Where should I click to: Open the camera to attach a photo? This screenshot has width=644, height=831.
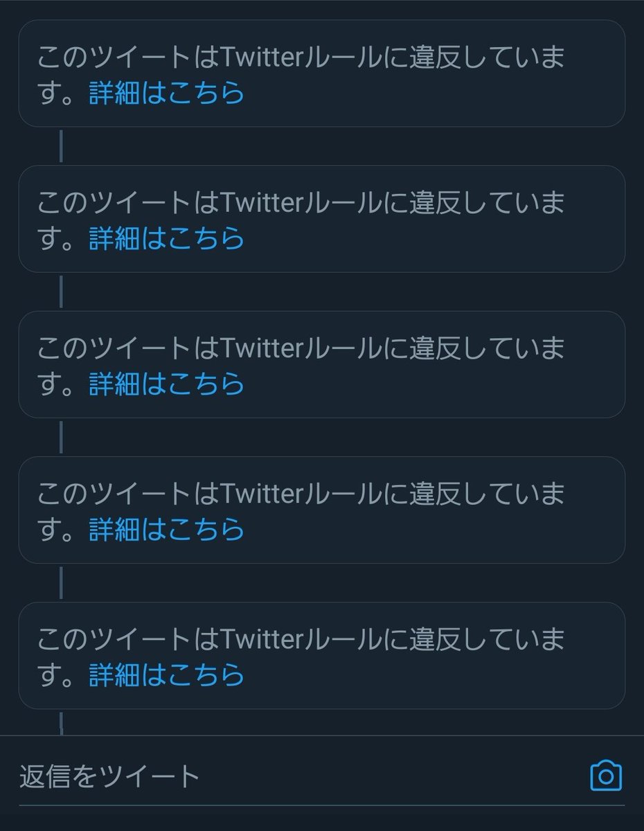(x=606, y=776)
